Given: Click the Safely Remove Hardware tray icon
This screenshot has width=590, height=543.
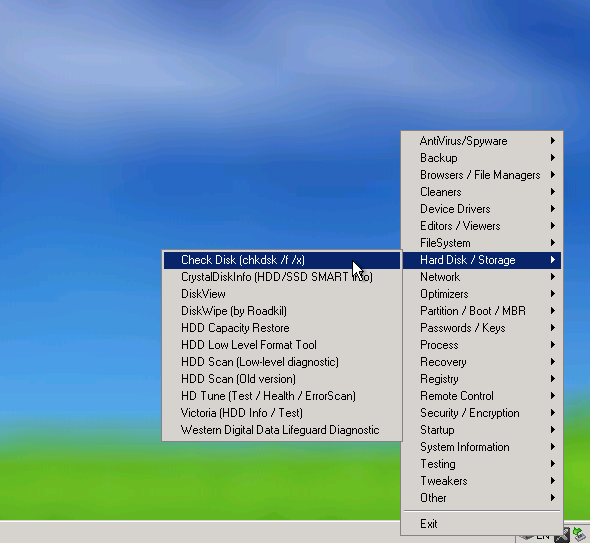Looking at the screenshot, I should 580,535.
